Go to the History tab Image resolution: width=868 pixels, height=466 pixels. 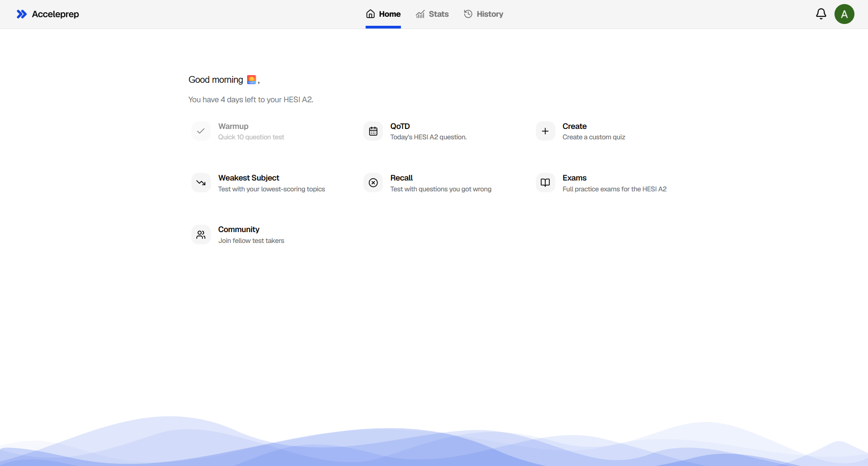(x=483, y=14)
